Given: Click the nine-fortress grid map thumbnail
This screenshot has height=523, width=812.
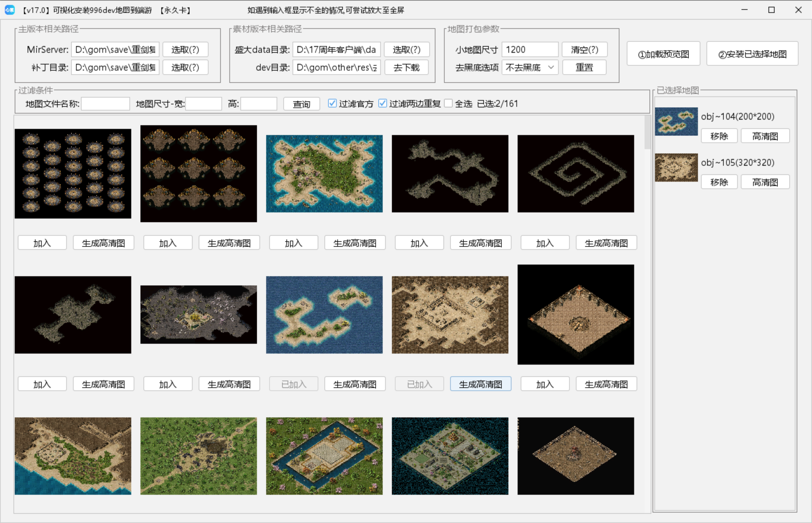Looking at the screenshot, I should 198,174.
